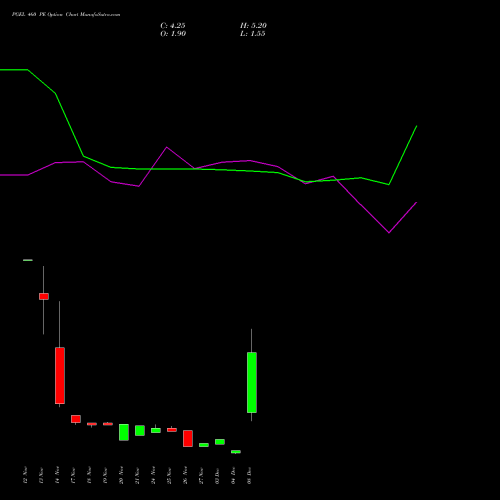Click the green candle above 21 Nov
This screenshot has width=500, height=500.
[140, 430]
